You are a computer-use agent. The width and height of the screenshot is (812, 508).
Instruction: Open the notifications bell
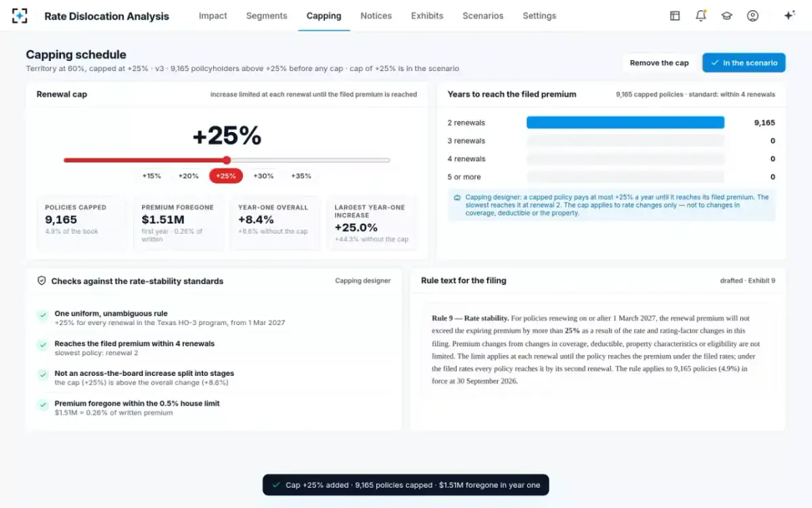tap(701, 16)
